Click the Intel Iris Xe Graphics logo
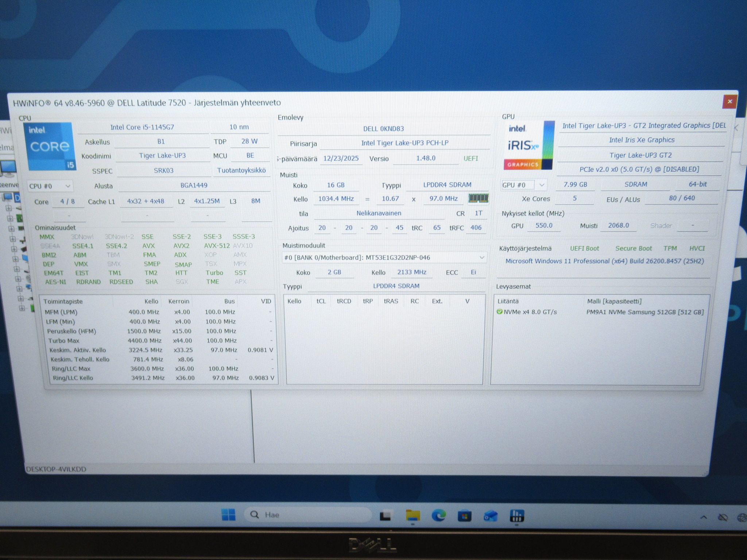The width and height of the screenshot is (747, 560). pos(529,145)
